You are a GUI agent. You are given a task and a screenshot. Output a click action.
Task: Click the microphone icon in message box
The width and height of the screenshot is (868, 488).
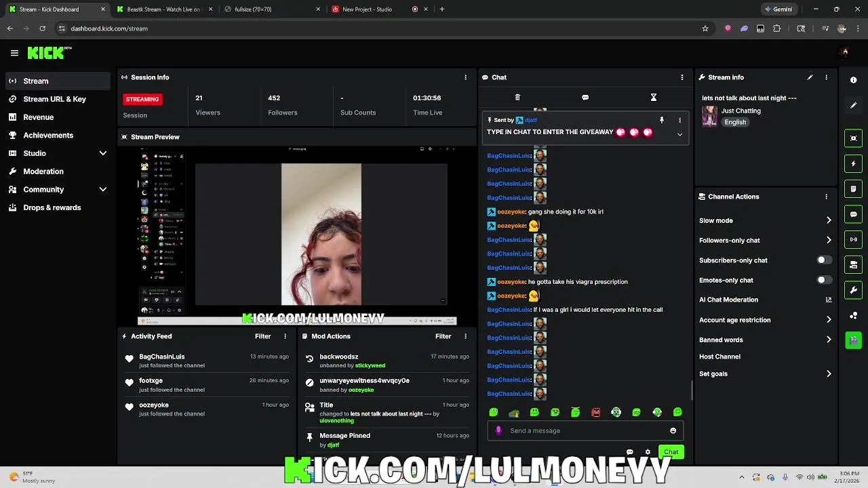(498, 430)
